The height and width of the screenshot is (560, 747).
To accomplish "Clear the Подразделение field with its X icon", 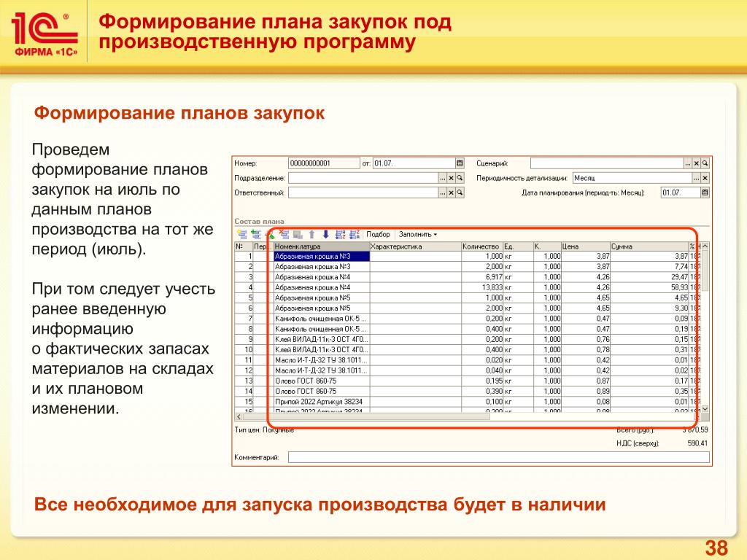I will click(451, 178).
